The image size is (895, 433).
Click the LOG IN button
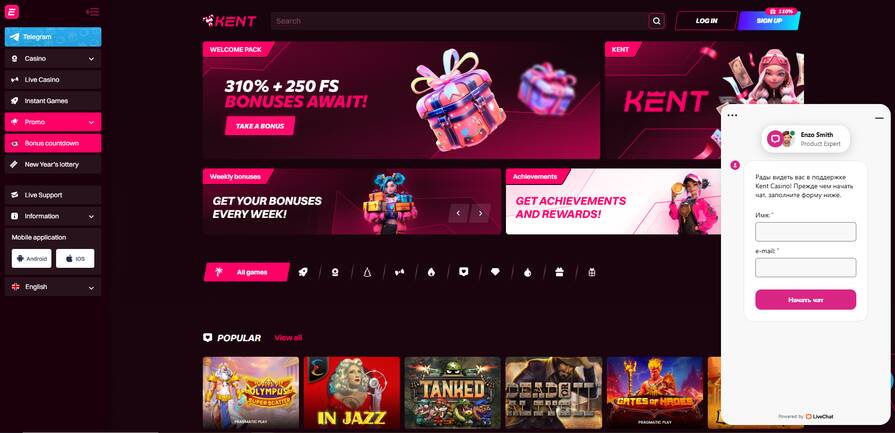(x=706, y=21)
